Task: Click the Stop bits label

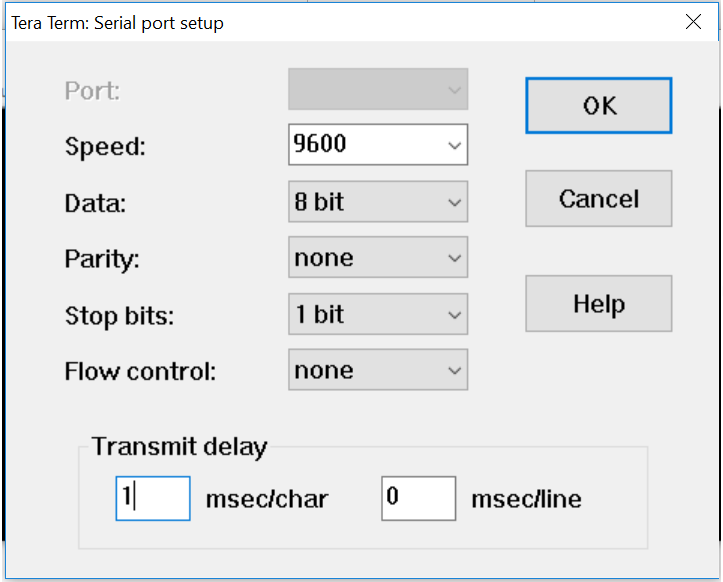Action: point(119,316)
